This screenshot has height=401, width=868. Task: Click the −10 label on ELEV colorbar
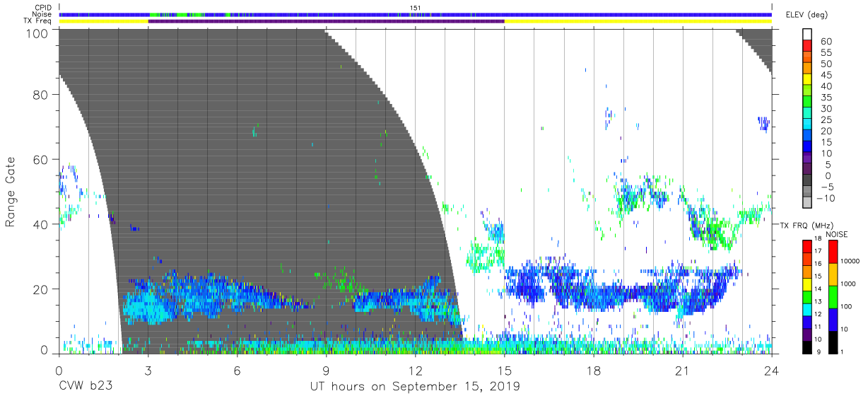pyautogui.click(x=825, y=198)
